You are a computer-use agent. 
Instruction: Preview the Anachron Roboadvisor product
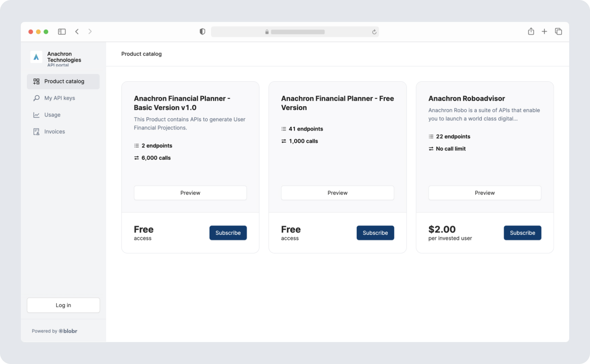(484, 193)
